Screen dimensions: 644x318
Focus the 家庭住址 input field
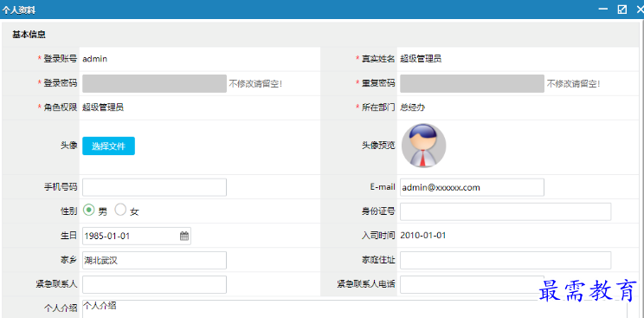click(x=506, y=261)
